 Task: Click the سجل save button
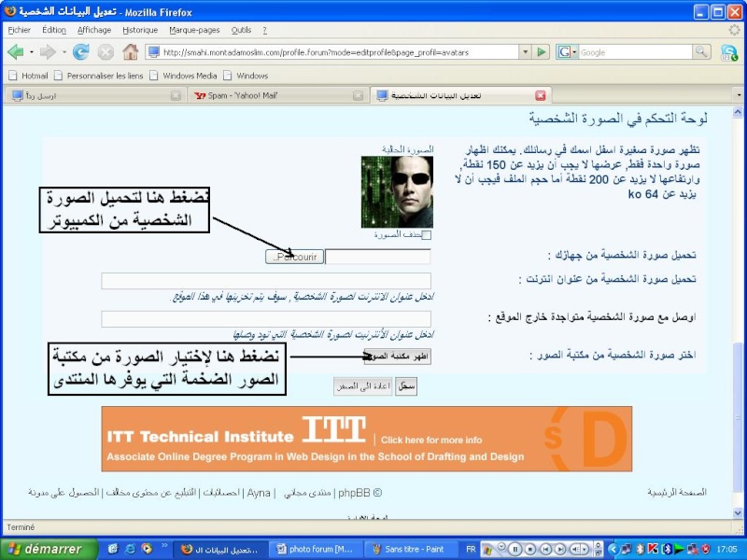406,386
